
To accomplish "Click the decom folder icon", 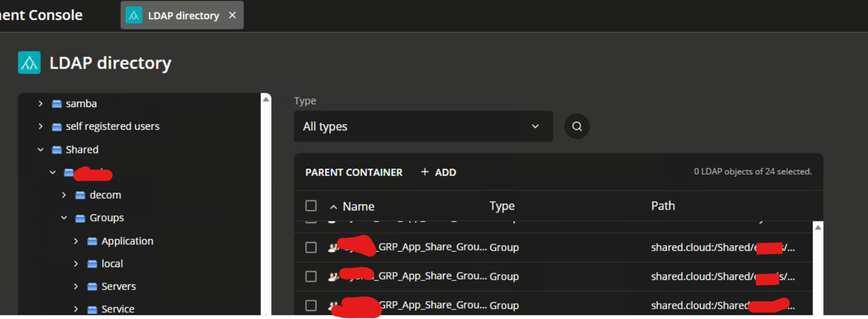I will click(x=80, y=195).
